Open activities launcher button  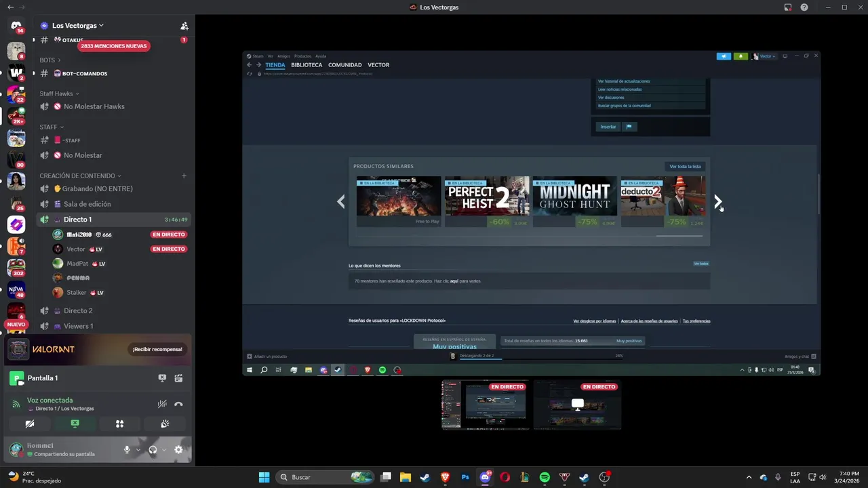(120, 424)
